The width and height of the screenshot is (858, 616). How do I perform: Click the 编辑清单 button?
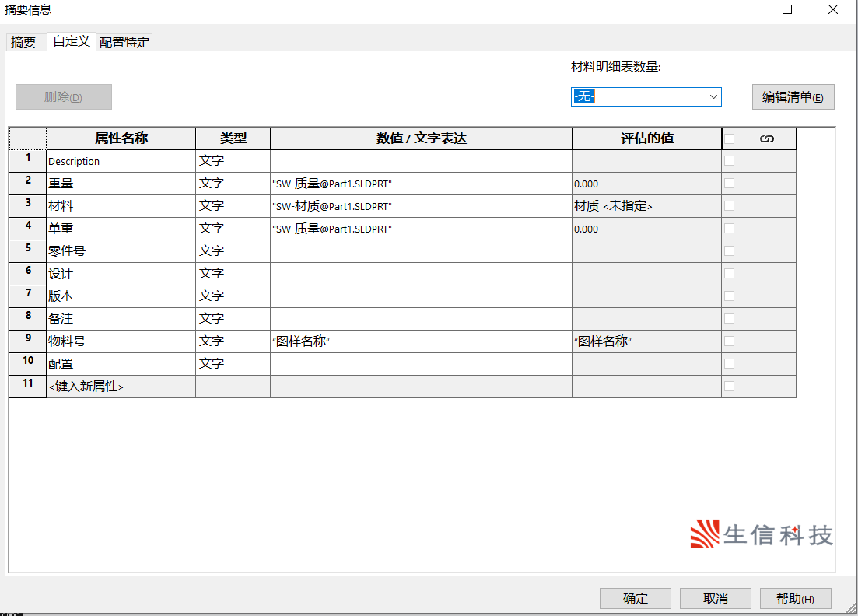point(793,97)
